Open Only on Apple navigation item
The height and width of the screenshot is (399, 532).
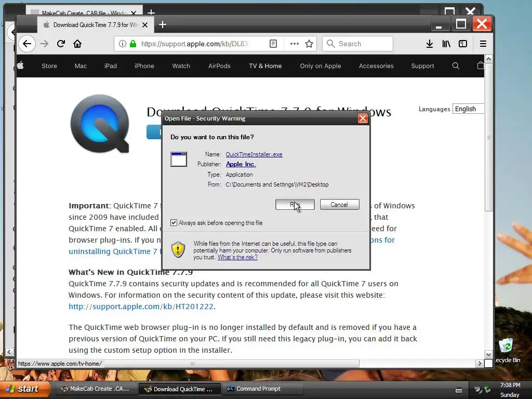(x=320, y=66)
